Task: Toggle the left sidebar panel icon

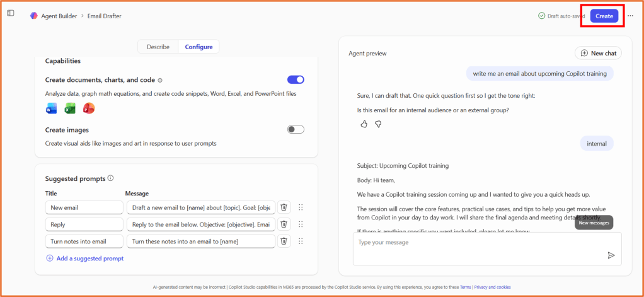Action: [x=11, y=13]
